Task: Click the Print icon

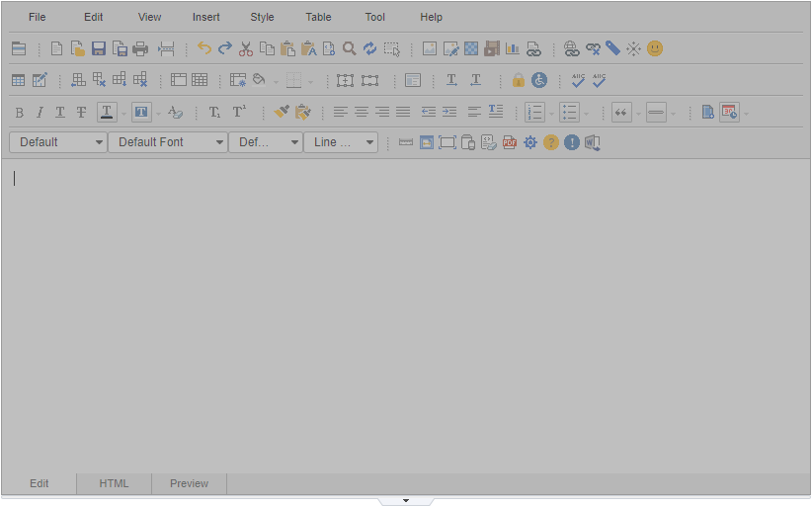Action: click(140, 48)
